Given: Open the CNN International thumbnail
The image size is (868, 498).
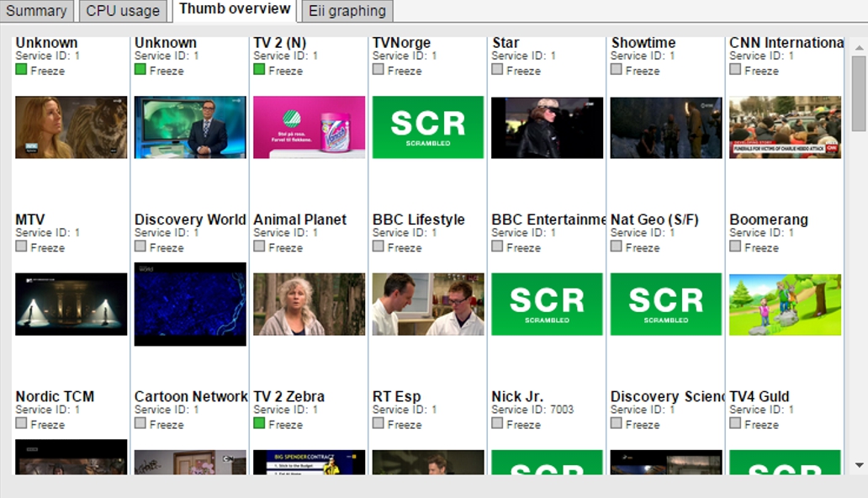Looking at the screenshot, I should pos(785,127).
